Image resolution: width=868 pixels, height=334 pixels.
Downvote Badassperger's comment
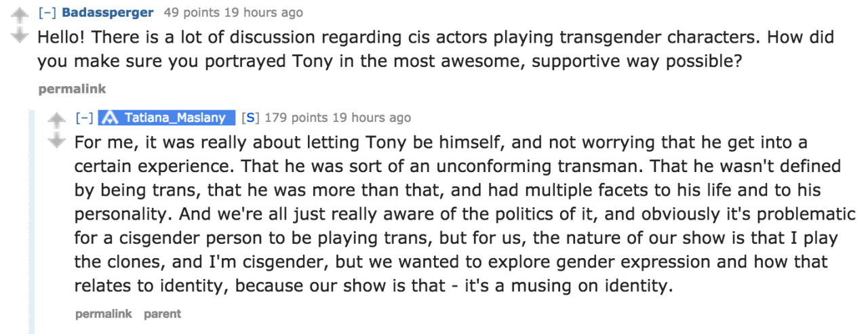point(22,35)
